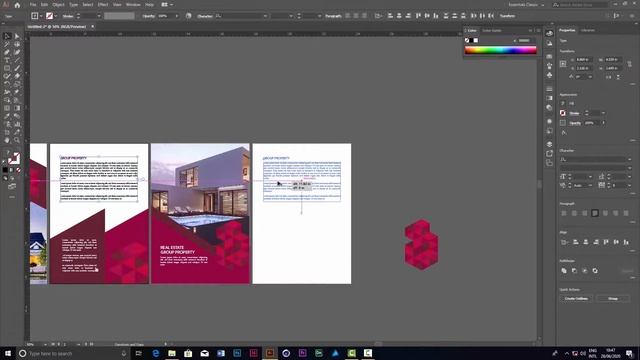The height and width of the screenshot is (360, 640).
Task: Open the Object menu
Action: 58,5
